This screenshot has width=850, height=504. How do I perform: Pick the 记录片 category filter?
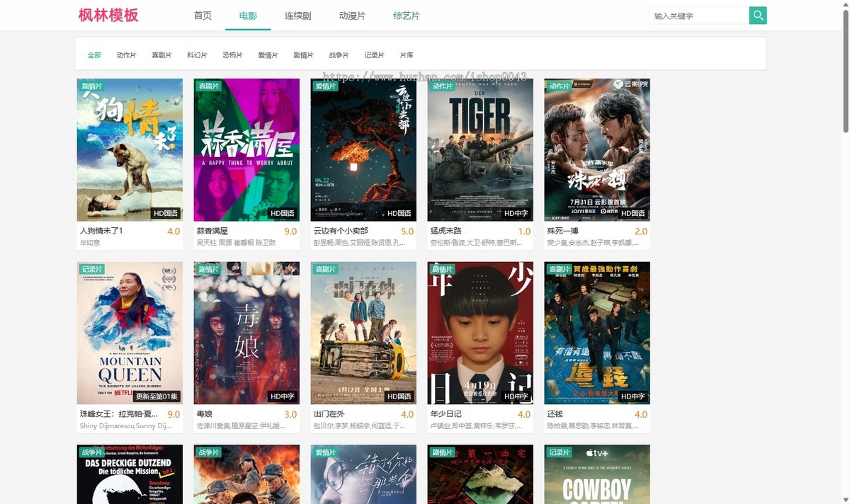pos(374,55)
